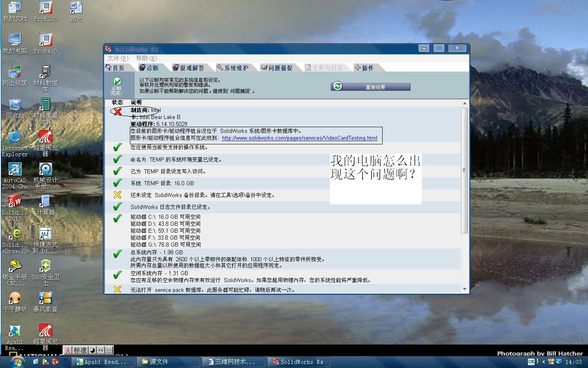Click the 总系统内存 - 1.98 GB line
588x368 pixels.
pyautogui.click(x=157, y=252)
